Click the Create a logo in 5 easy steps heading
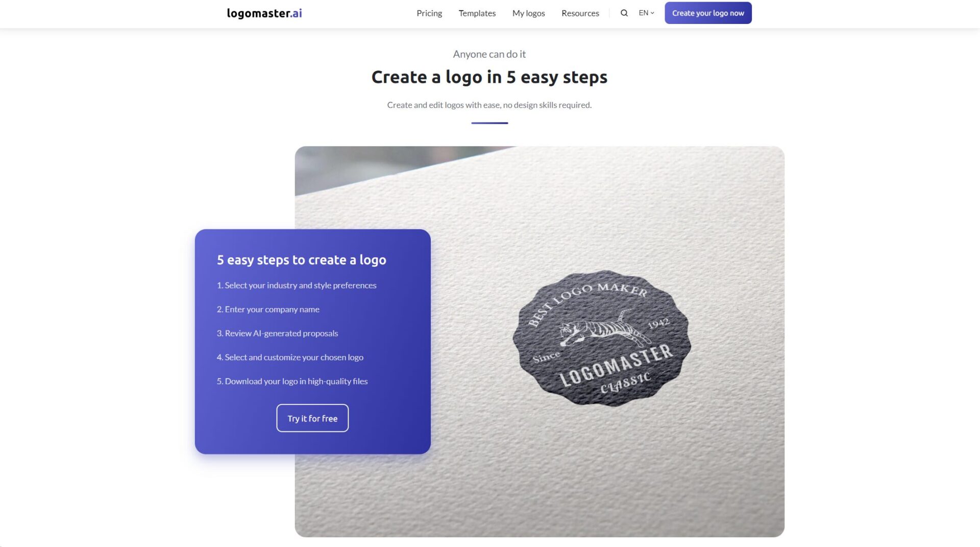Viewport: 980px width, 547px height. (x=489, y=77)
